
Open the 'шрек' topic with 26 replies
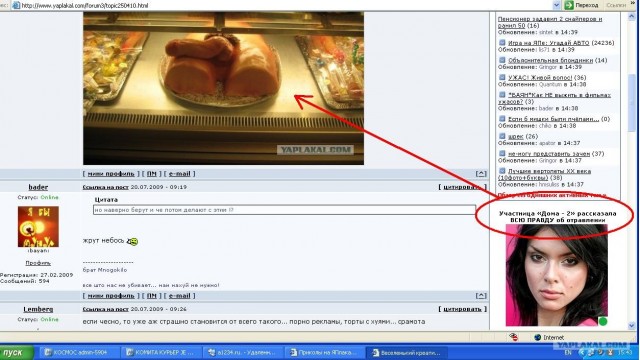click(516, 136)
